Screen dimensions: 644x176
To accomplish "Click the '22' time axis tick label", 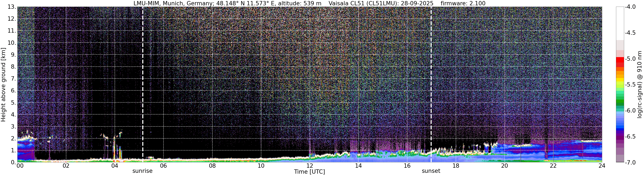I will tap(553, 166).
